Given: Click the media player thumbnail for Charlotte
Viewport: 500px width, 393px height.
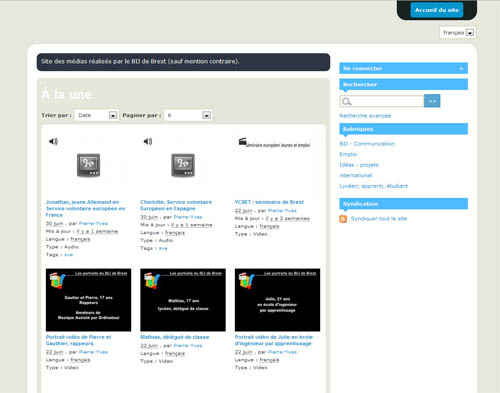Looking at the screenshot, I should click(x=183, y=165).
